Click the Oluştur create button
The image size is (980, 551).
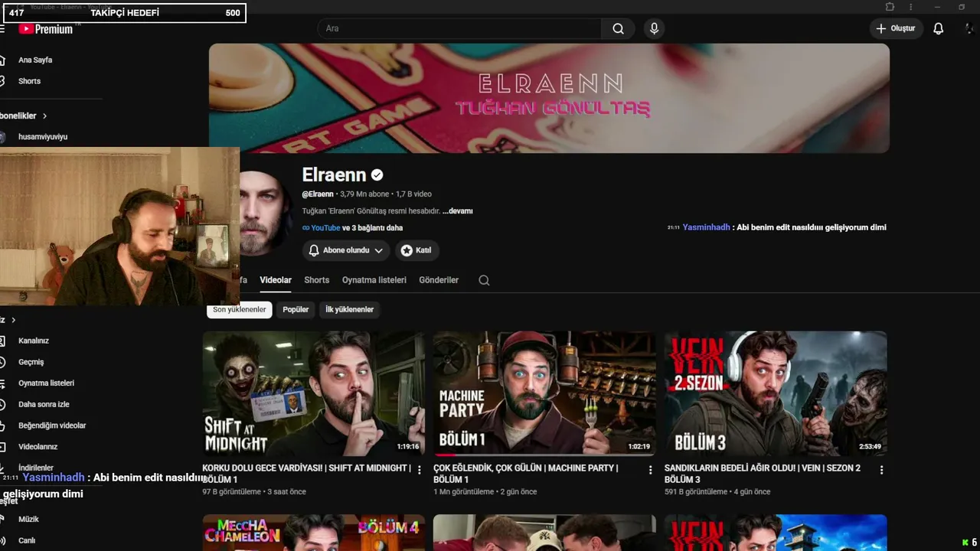[x=896, y=28]
